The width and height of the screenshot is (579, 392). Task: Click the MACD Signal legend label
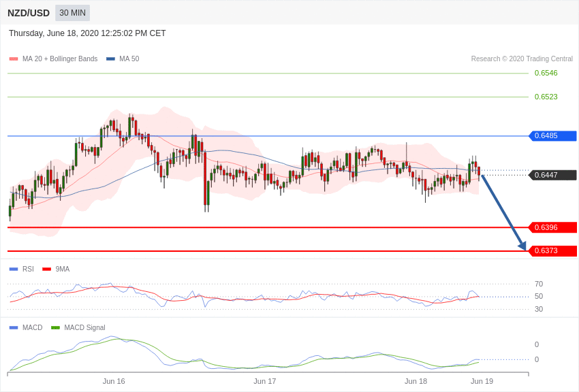tap(84, 328)
